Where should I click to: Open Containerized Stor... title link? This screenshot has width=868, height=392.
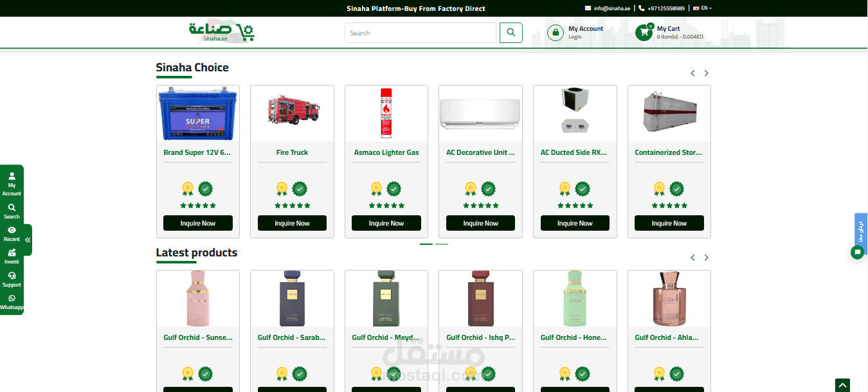669,152
